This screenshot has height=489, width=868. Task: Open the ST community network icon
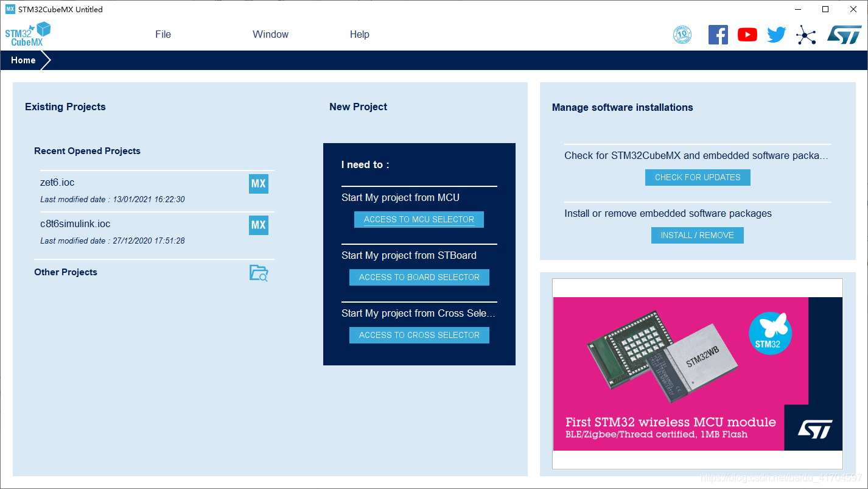pos(806,35)
